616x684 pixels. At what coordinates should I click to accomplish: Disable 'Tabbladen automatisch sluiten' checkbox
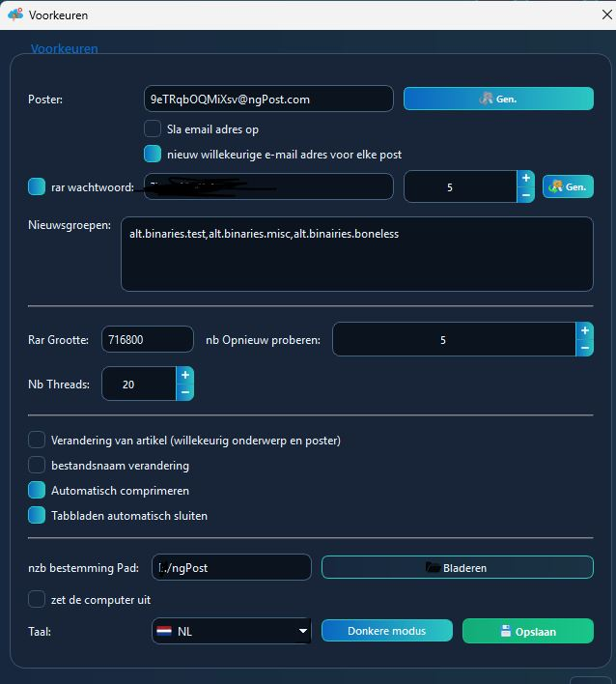point(37,515)
